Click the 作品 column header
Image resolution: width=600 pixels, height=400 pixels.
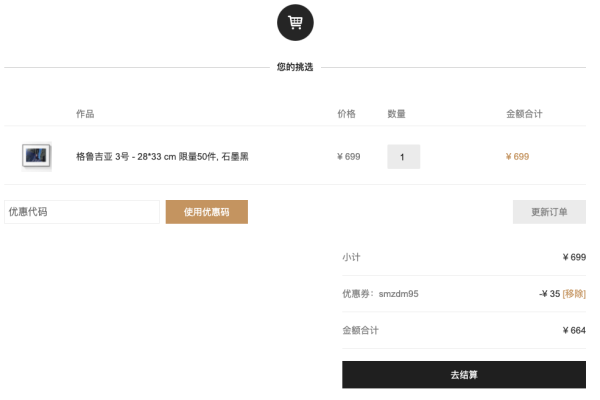pyautogui.click(x=85, y=114)
